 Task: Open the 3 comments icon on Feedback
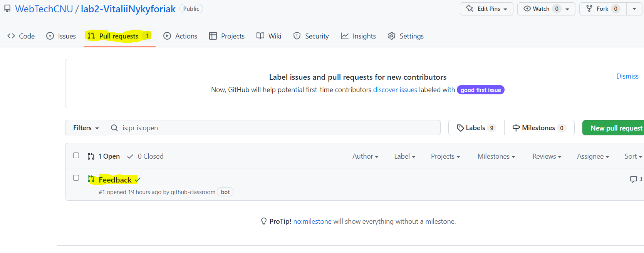click(636, 179)
